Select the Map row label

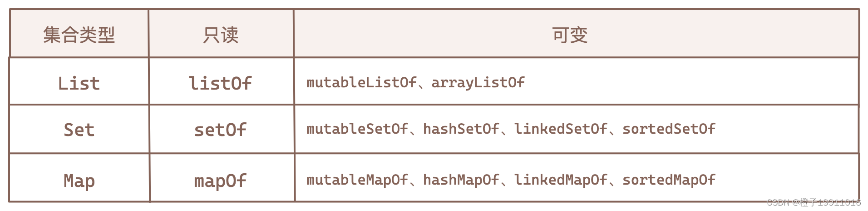(x=79, y=181)
